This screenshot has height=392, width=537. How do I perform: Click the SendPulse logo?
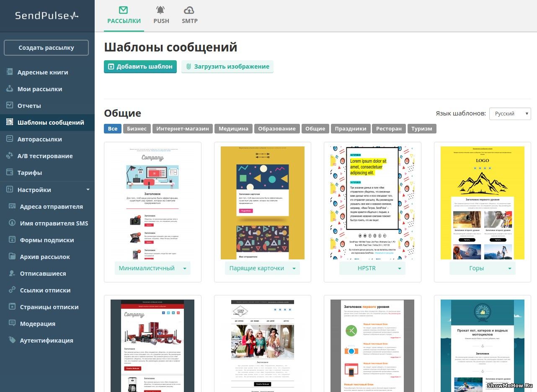click(x=47, y=15)
